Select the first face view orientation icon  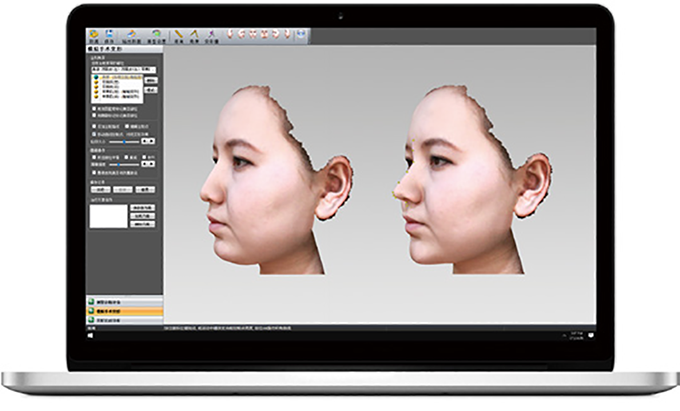tap(229, 35)
